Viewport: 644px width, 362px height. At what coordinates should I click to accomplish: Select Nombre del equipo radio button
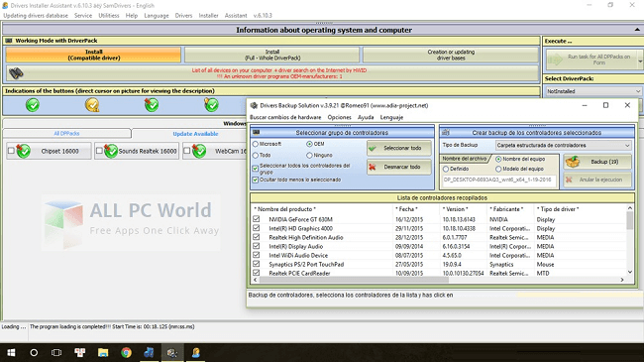[498, 159]
